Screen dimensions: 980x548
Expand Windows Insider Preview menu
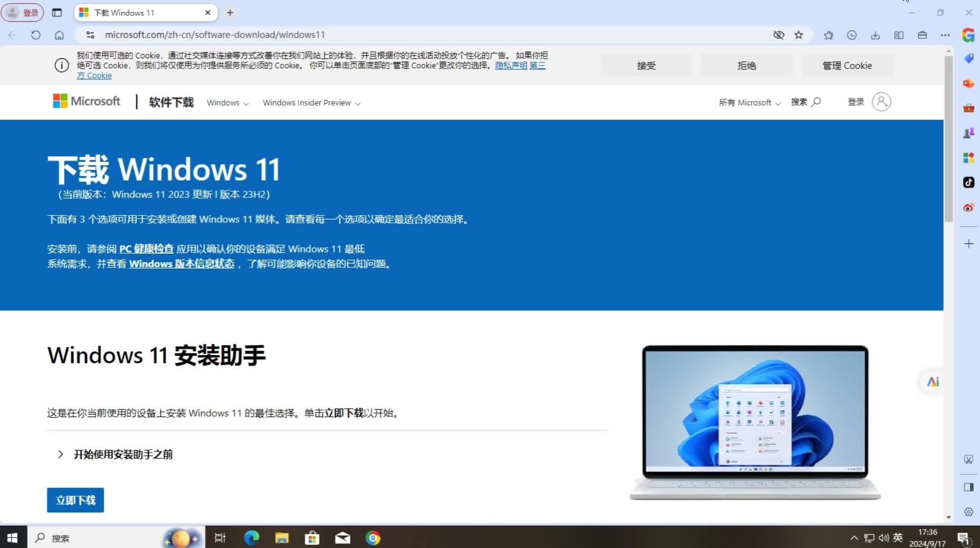coord(311,102)
